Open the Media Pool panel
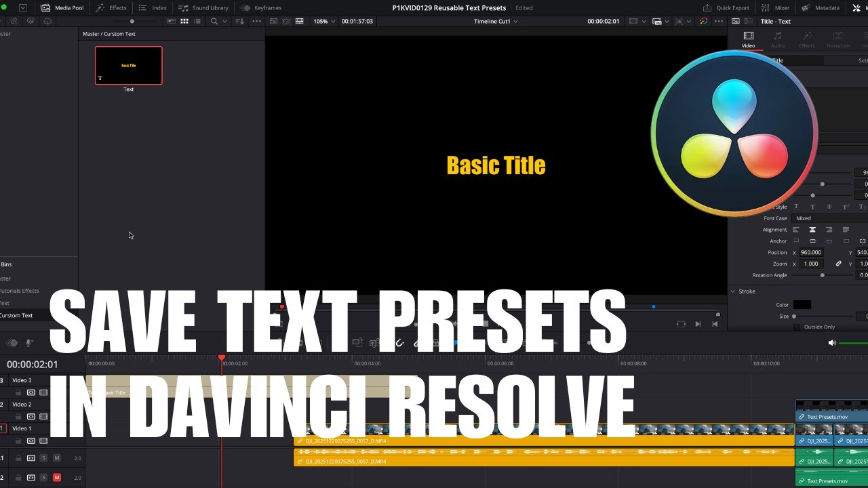The width and height of the screenshot is (868, 488). (62, 8)
